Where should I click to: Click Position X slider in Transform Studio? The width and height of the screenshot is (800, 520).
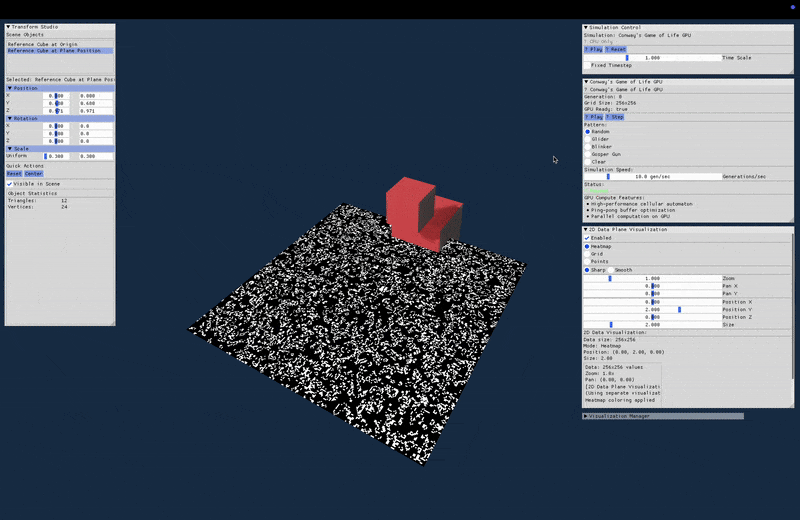click(56, 96)
